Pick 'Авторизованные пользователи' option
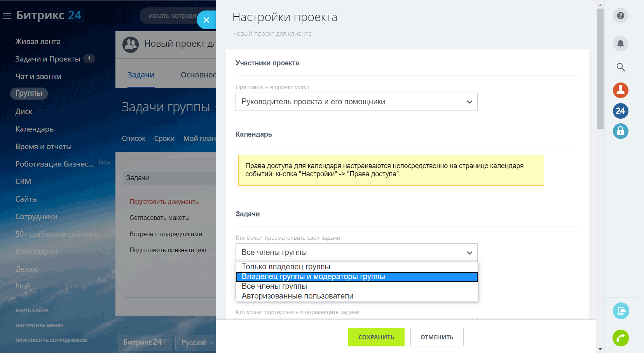 point(297,296)
